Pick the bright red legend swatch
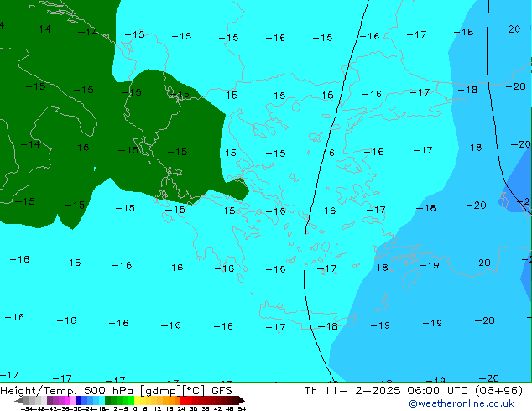The height and width of the screenshot is (411, 532). point(183,400)
